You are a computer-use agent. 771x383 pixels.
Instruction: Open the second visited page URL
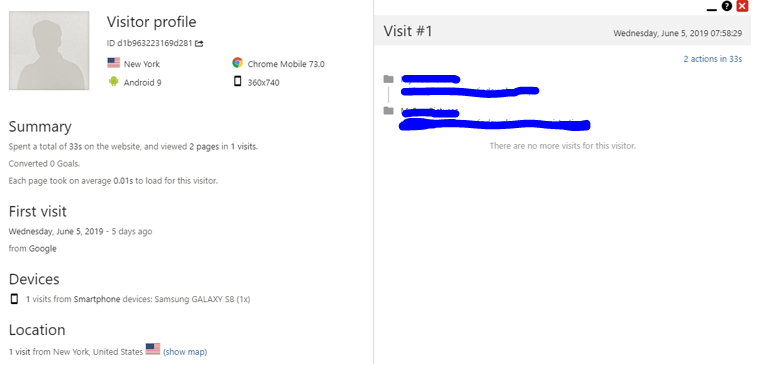(x=495, y=125)
